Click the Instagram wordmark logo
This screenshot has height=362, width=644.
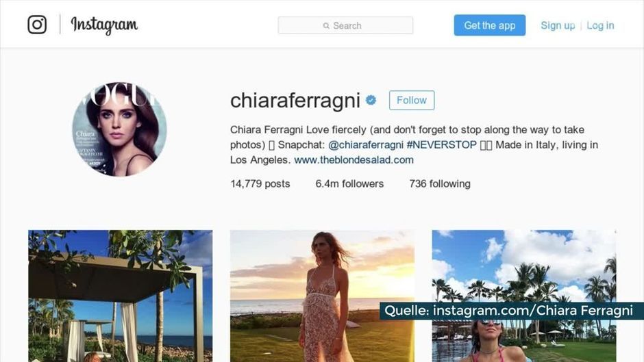104,25
